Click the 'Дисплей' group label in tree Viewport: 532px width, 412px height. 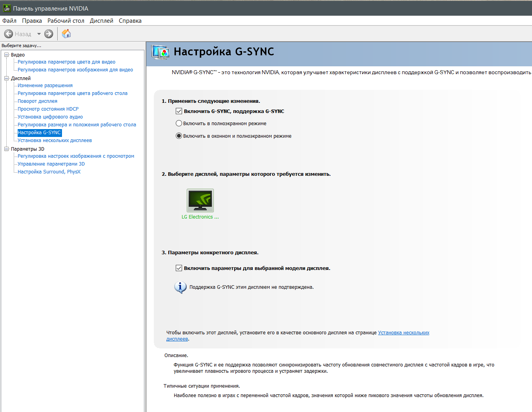[x=21, y=78]
